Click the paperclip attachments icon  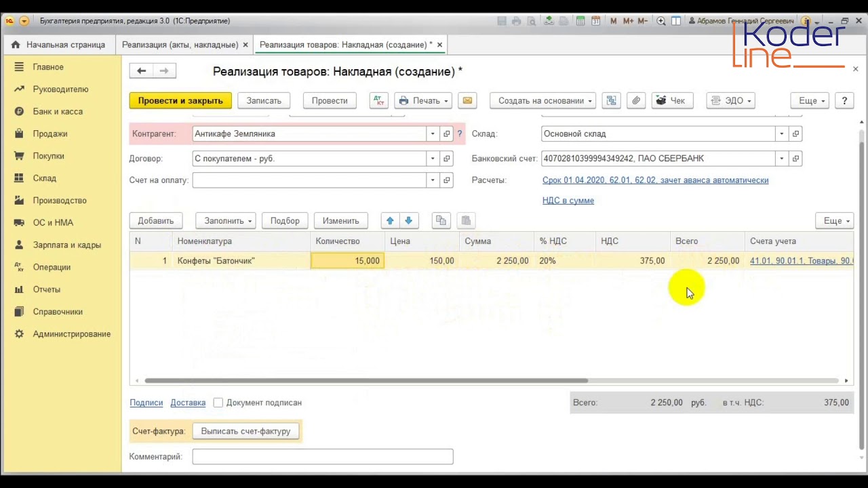636,100
